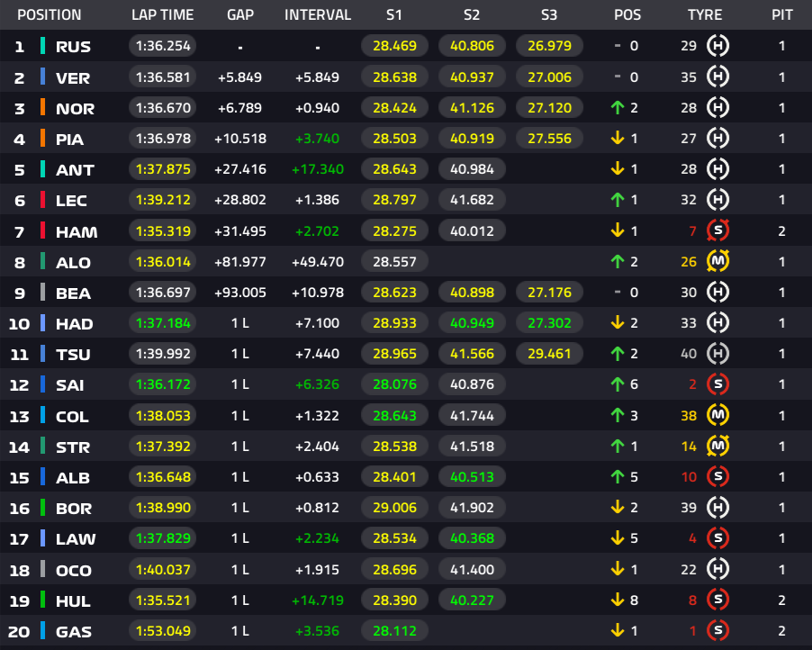Click the hard tyre icon for NOR
The width and height of the screenshot is (812, 650).
point(717,108)
